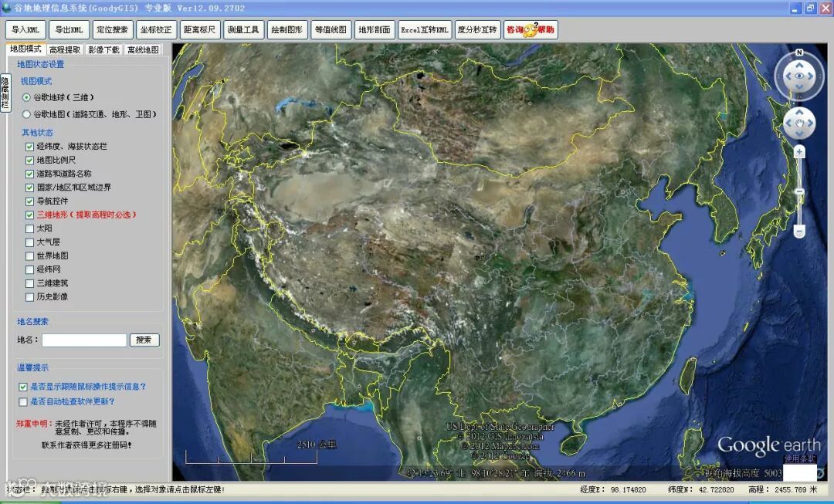Click the Excel互转KML button
The width and height of the screenshot is (834, 504).
(425, 30)
